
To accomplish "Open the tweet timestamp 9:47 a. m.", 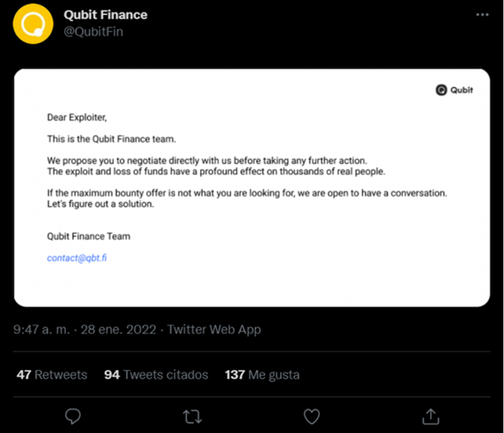I will click(x=42, y=330).
